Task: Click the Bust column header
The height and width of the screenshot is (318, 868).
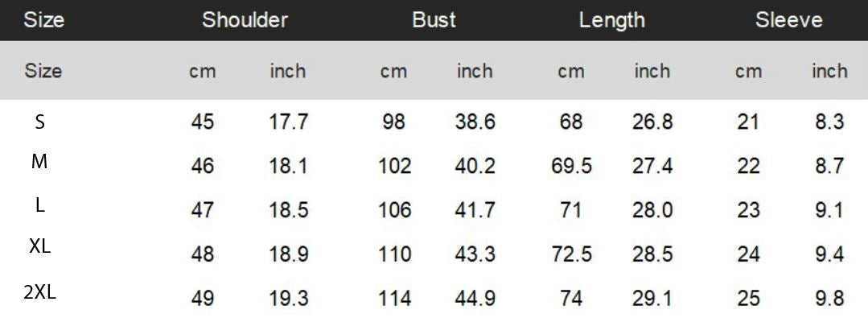Action: pyautogui.click(x=434, y=20)
